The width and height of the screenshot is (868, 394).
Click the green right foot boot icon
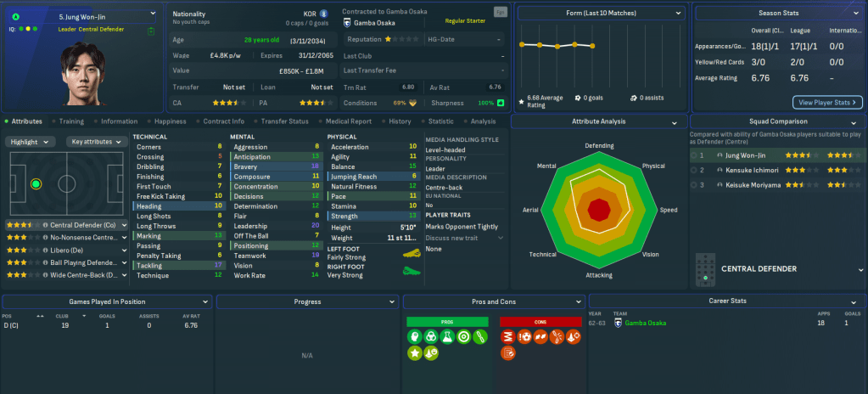(412, 273)
